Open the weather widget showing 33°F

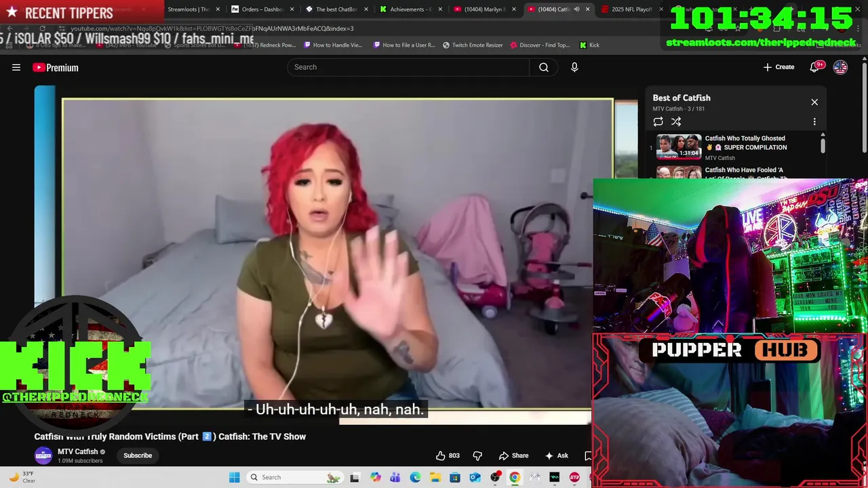tap(23, 477)
